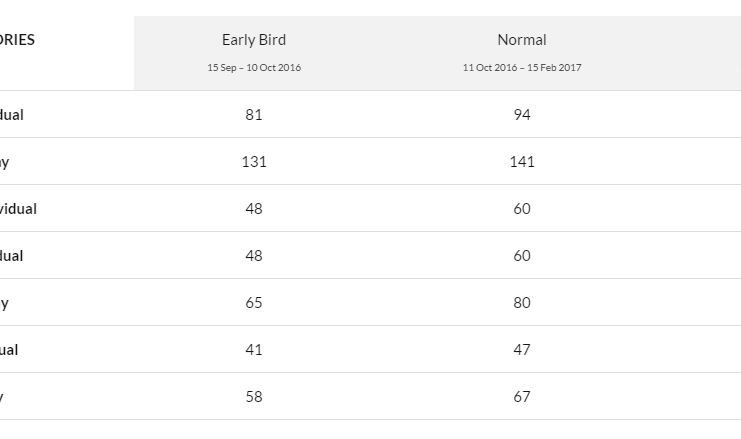741x439 pixels.
Task: Click the Early Bird price 41
Action: coord(254,350)
